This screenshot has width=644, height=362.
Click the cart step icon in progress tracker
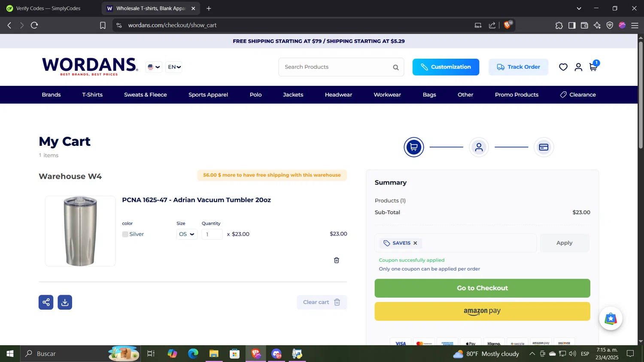tap(414, 147)
